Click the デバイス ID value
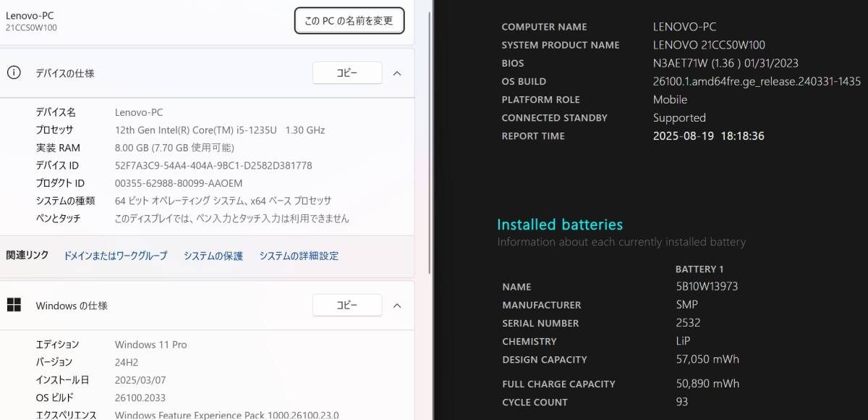868x420 pixels. tap(214, 165)
